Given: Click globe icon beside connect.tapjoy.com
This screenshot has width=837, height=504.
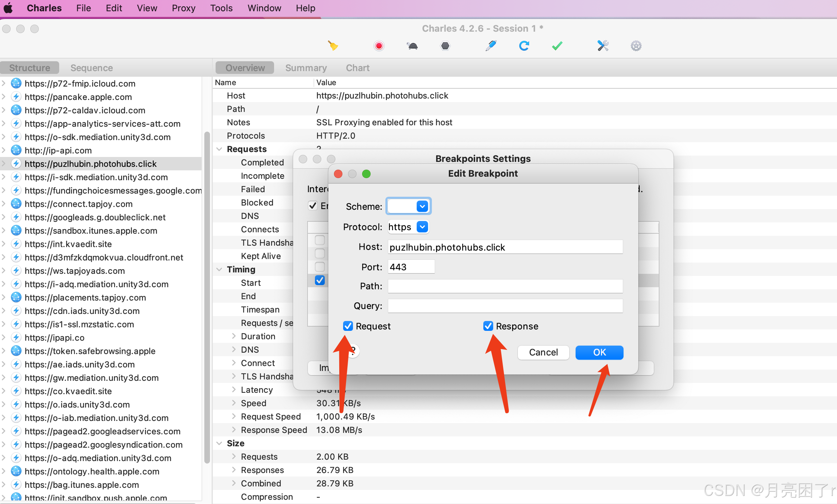Looking at the screenshot, I should [x=16, y=204].
